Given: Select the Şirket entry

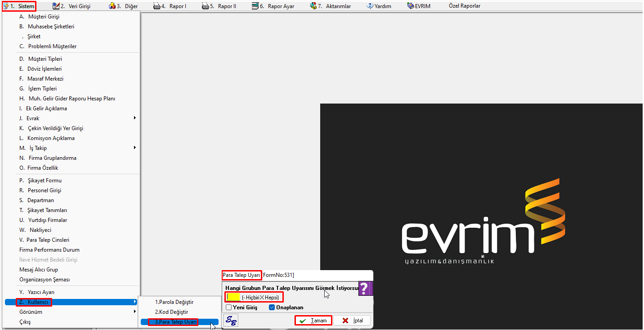Looking at the screenshot, I should coord(72,36).
